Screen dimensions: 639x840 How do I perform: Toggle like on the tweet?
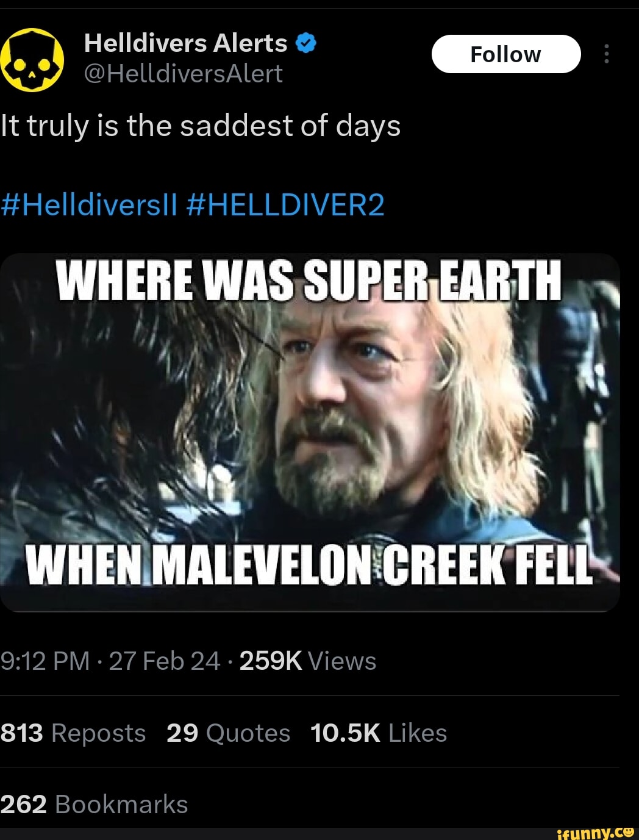[x=378, y=733]
